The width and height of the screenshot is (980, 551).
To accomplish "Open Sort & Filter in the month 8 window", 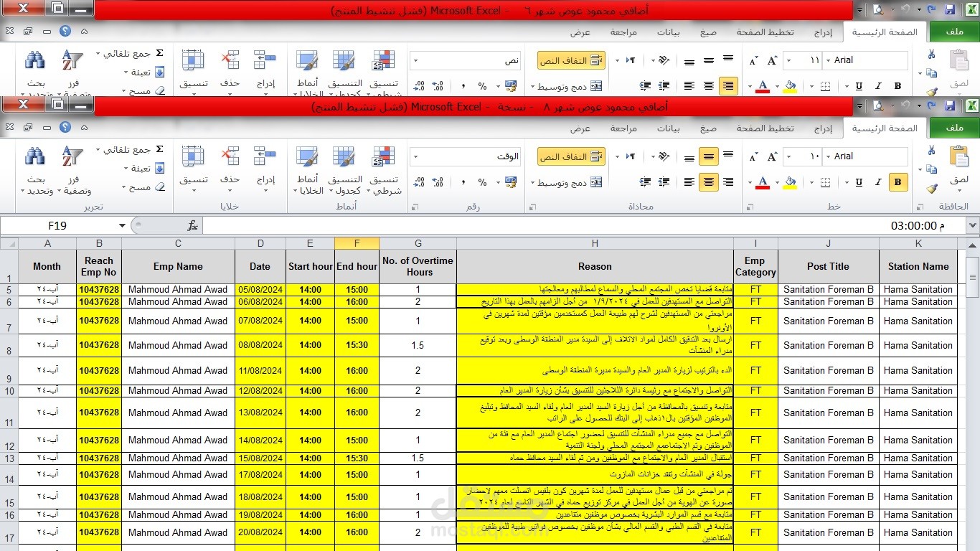I will point(72,171).
